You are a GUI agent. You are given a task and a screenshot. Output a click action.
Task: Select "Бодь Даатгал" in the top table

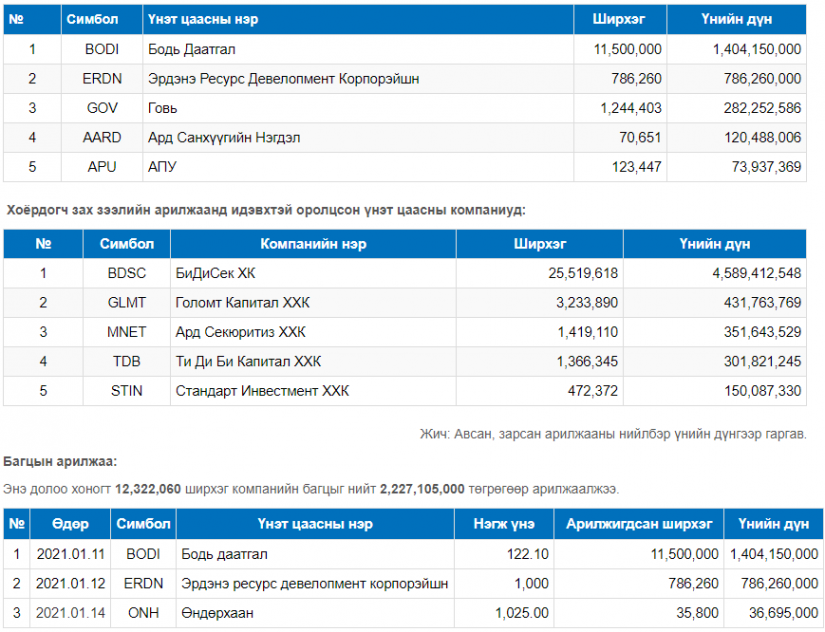192,49
